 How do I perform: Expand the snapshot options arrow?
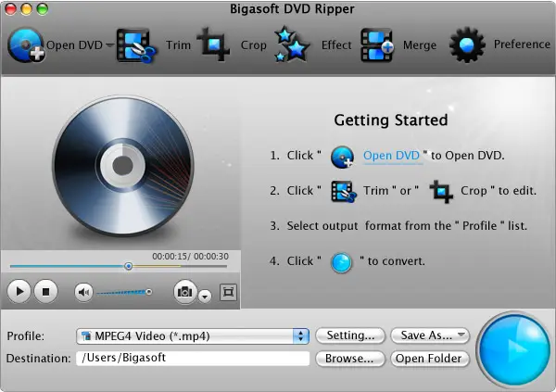(205, 296)
